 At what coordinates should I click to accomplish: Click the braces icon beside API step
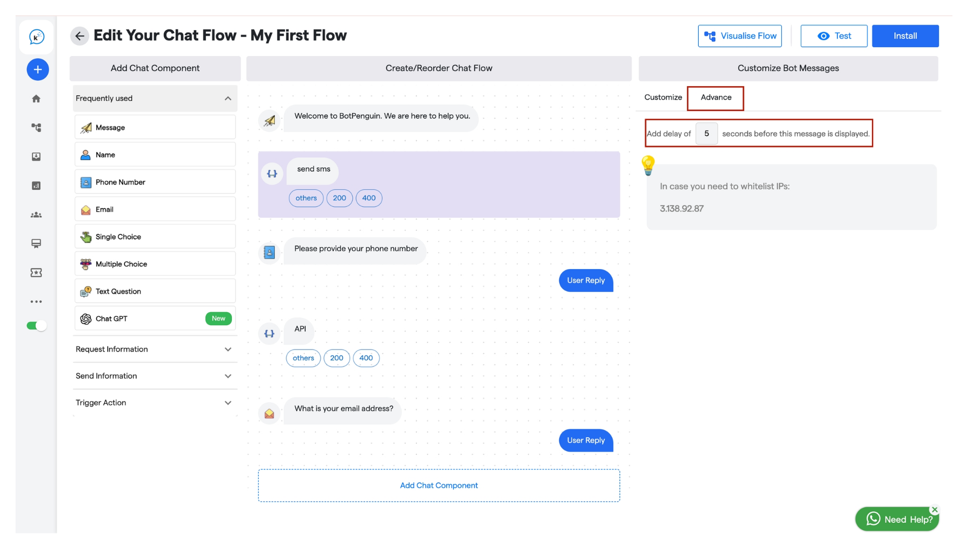269,333
